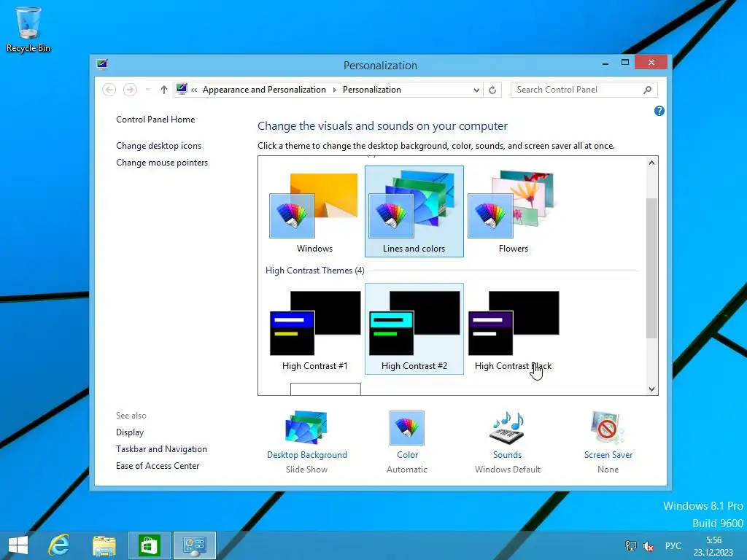The width and height of the screenshot is (747, 560).
Task: Select the High Contrast #2 theme
Action: [414, 329]
